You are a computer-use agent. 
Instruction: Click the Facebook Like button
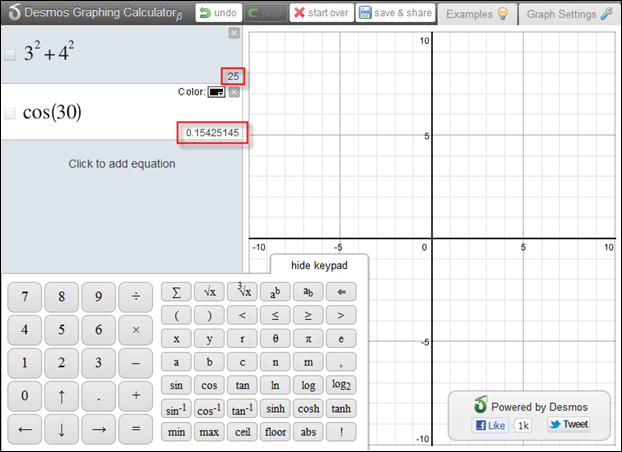click(x=490, y=425)
